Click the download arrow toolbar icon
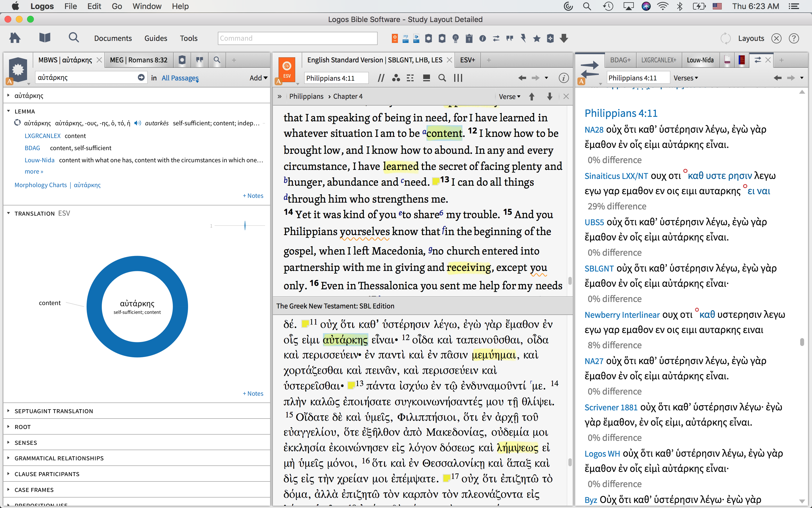Screen dimensions: 812x508 (564, 38)
